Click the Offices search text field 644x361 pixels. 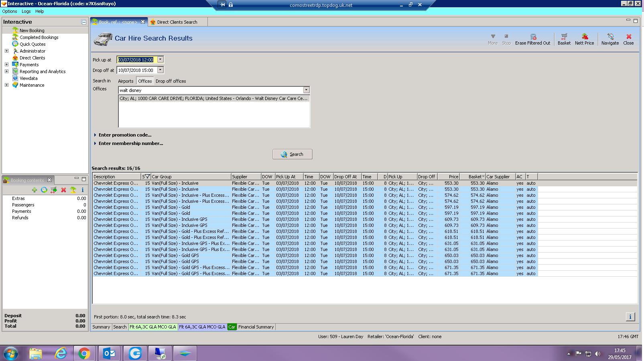[x=211, y=90]
